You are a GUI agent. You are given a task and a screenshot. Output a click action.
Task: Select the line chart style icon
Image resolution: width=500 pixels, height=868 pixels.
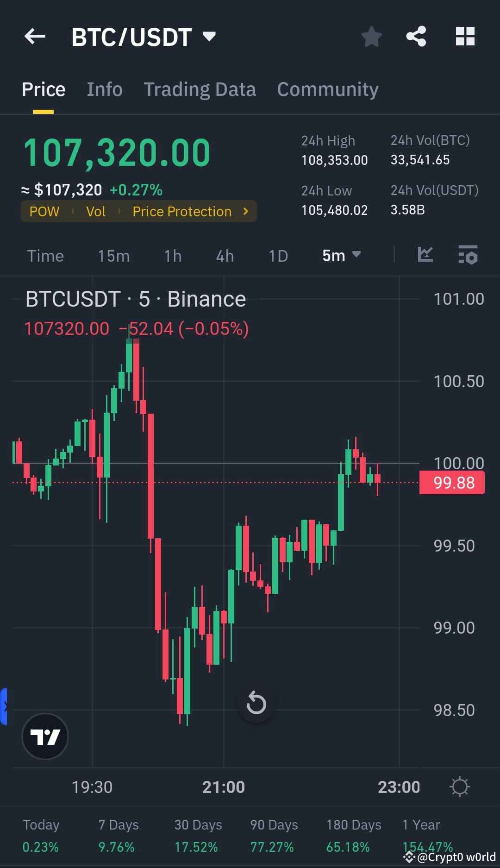pyautogui.click(x=425, y=255)
